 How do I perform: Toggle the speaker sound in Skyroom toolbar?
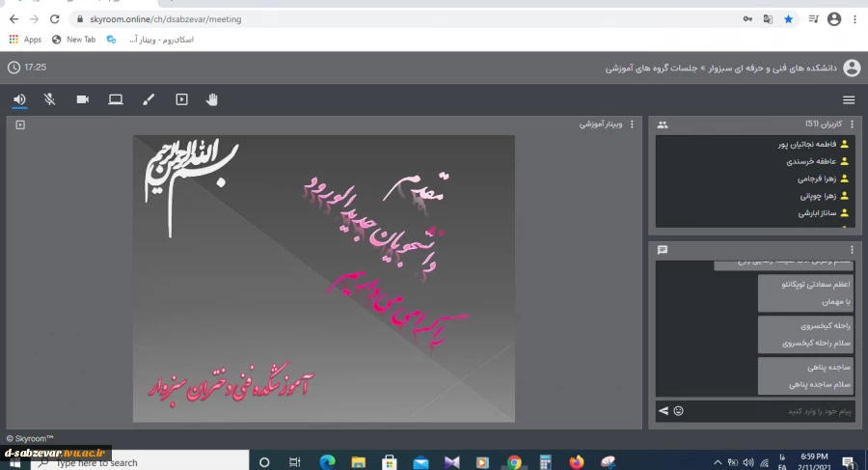click(19, 99)
